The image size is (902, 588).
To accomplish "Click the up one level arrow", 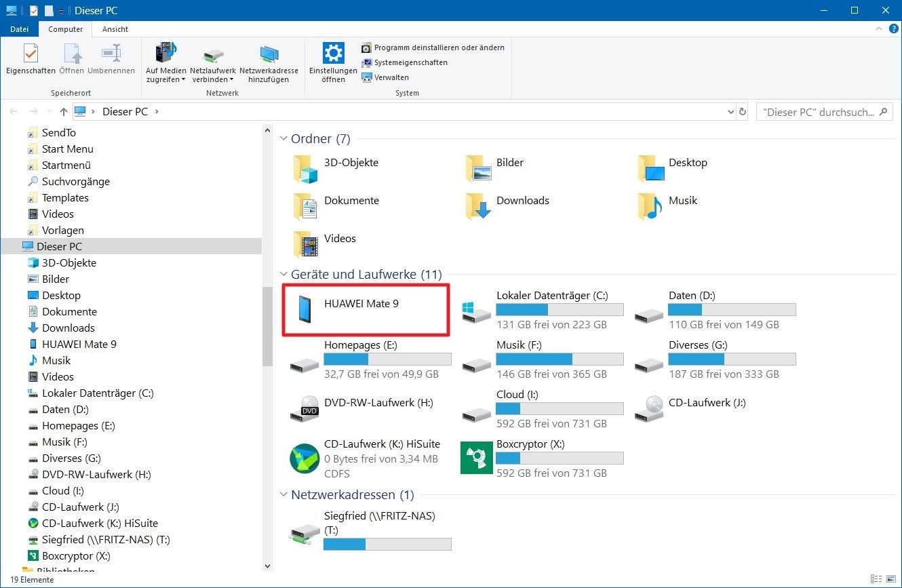I will coord(64,112).
